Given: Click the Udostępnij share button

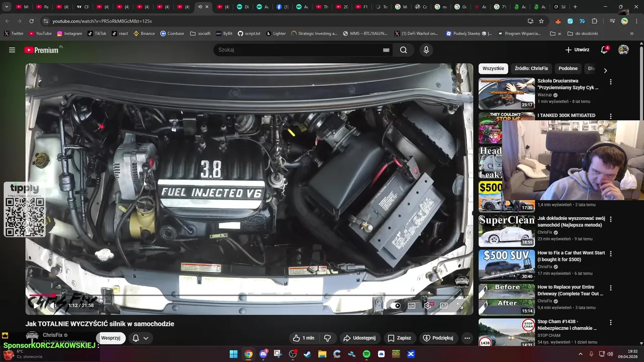Looking at the screenshot, I should 359,338.
